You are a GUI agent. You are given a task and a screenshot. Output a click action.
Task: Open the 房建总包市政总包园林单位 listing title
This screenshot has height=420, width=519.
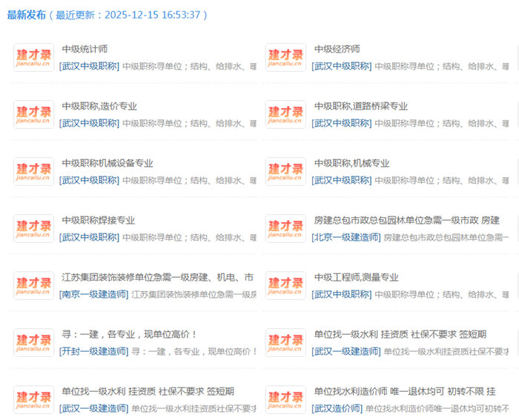click(x=406, y=221)
